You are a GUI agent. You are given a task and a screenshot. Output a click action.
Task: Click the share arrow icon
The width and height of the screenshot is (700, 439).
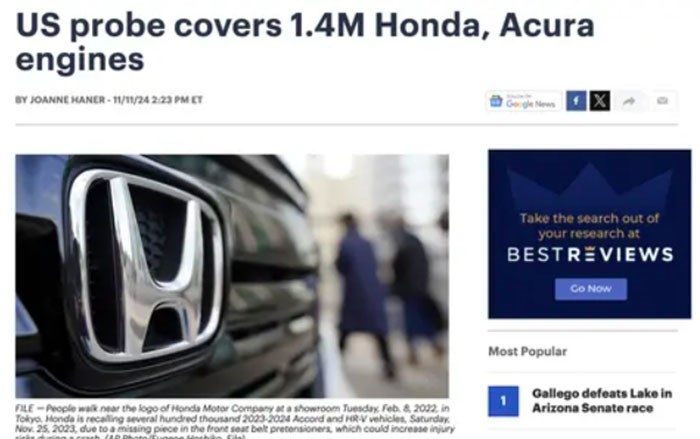(x=629, y=101)
